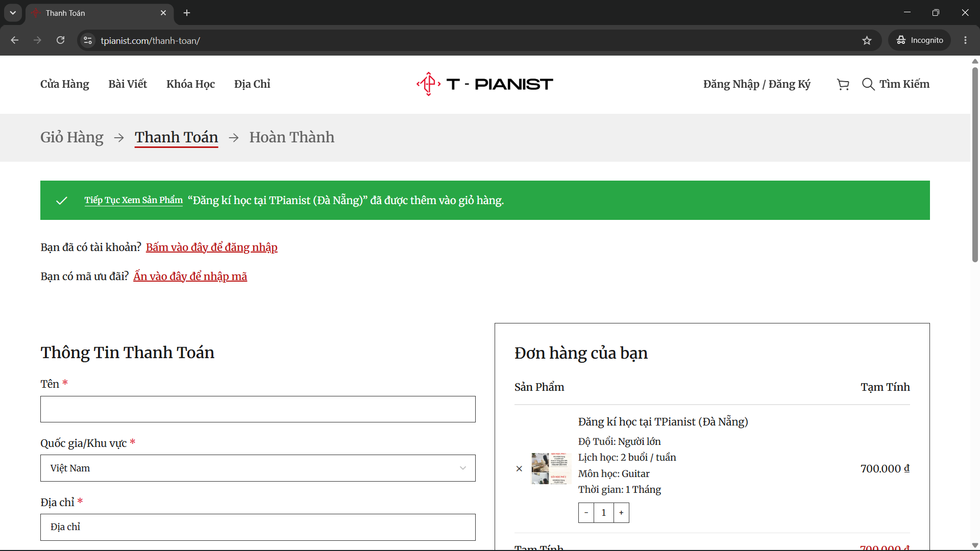
Task: Select Hoàn Thành step
Action: click(x=291, y=137)
